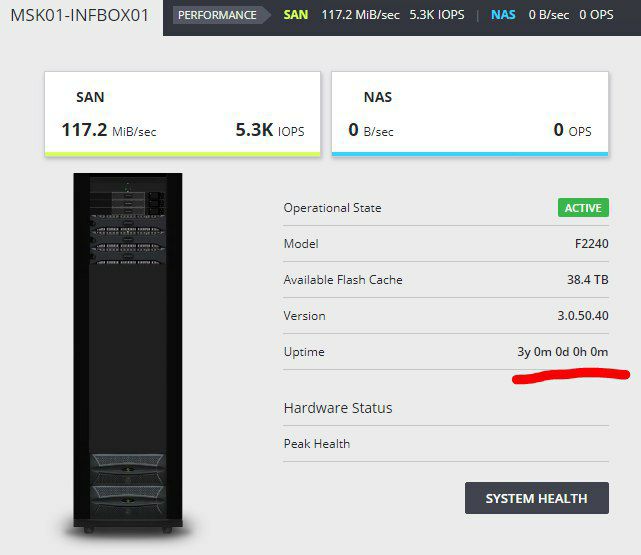Click the 38.4 TB flash cache value
Image resolution: width=641 pixels, height=555 pixels.
pos(587,280)
